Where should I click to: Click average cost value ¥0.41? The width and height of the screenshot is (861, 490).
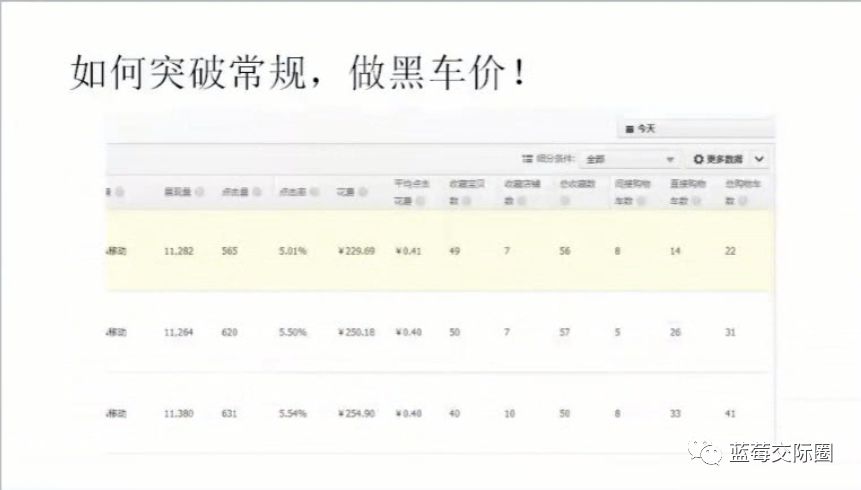click(x=408, y=251)
